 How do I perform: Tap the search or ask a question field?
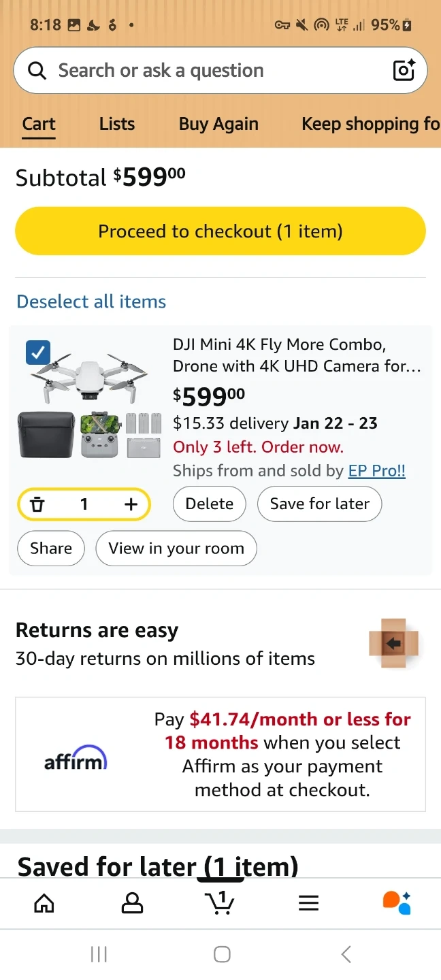(x=204, y=70)
